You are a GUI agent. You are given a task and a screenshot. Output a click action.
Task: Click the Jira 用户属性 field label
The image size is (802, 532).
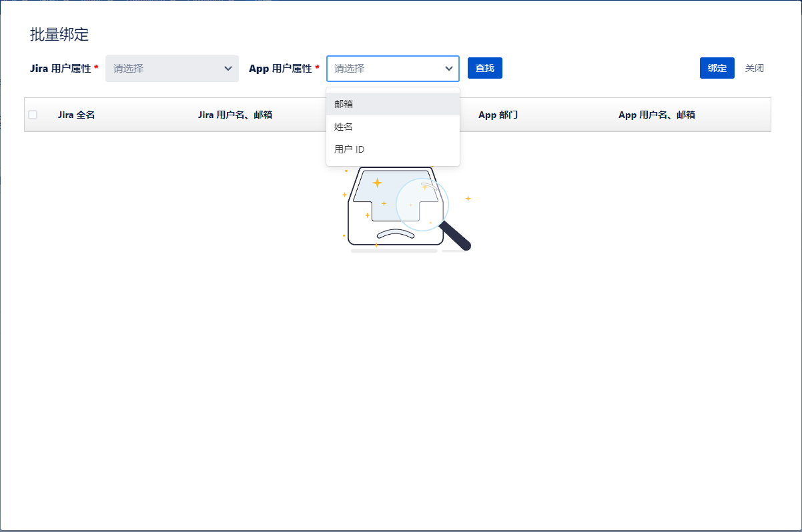point(64,69)
